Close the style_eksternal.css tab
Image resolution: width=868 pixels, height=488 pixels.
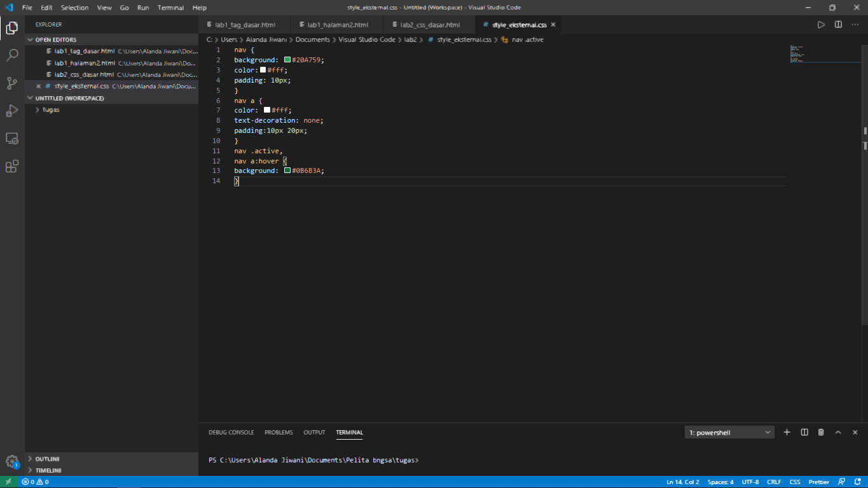tap(553, 25)
